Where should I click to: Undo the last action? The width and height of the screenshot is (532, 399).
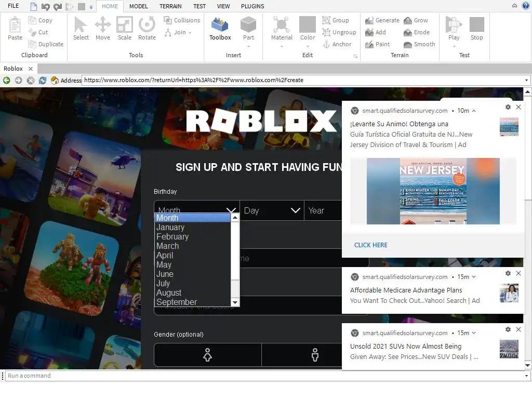click(x=45, y=6)
